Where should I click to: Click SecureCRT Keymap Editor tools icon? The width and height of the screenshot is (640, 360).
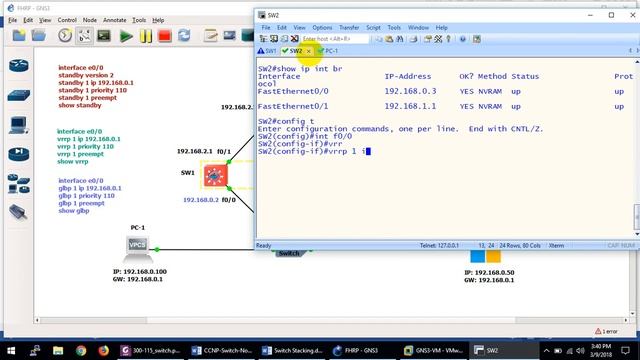438,39
